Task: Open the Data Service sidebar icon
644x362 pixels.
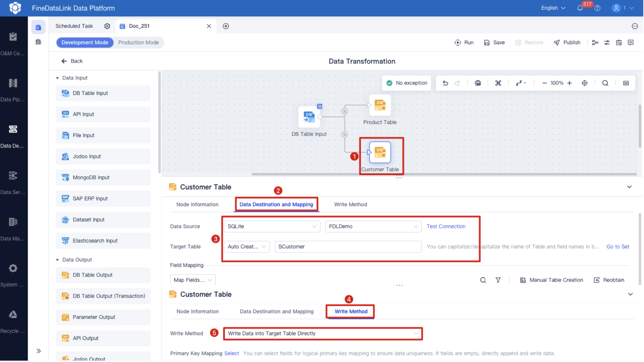Action: point(13,176)
